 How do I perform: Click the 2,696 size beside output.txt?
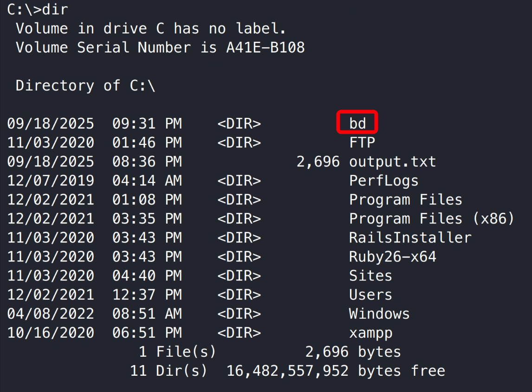pos(318,162)
